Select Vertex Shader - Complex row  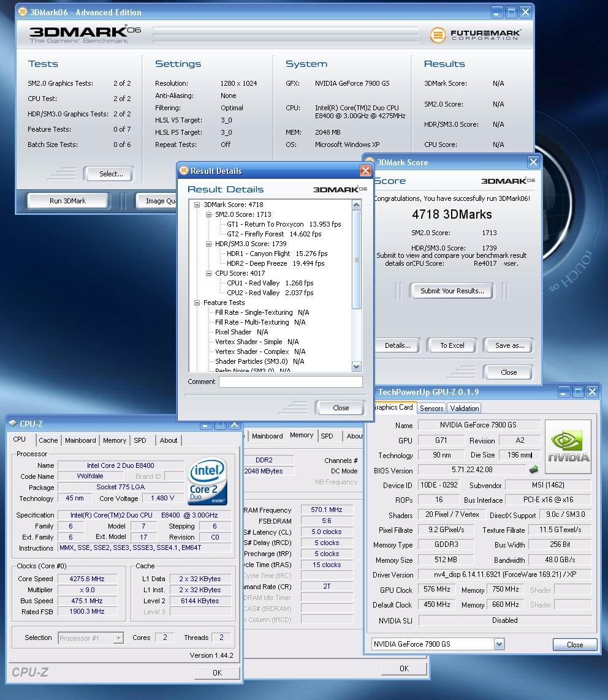click(x=260, y=352)
